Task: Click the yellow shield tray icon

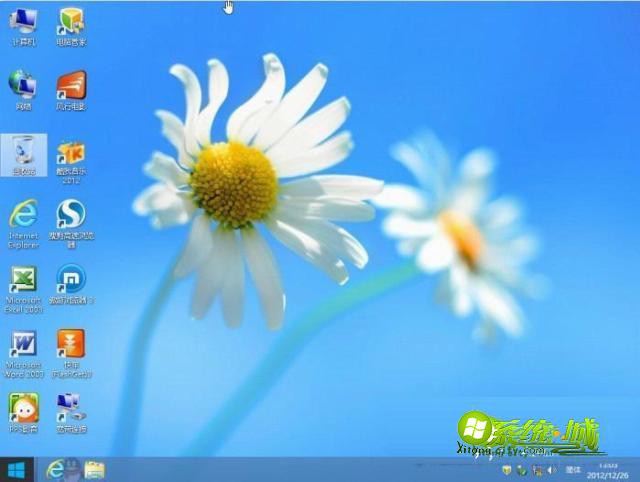Action: [507, 470]
